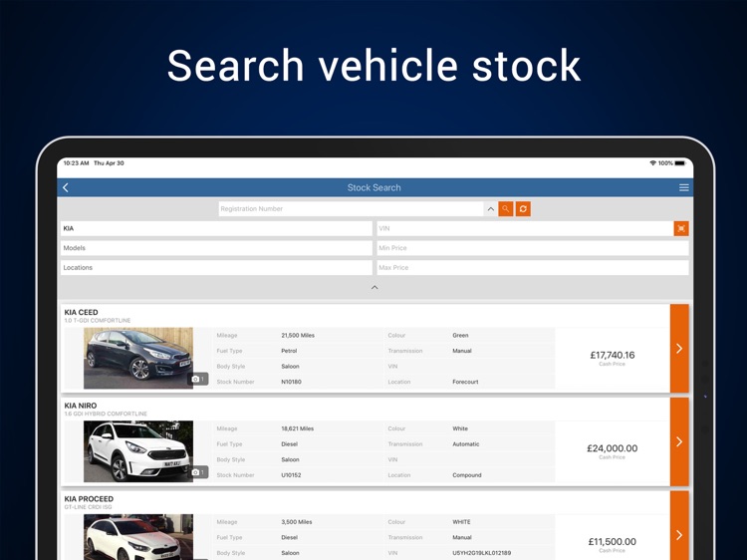The width and height of the screenshot is (747, 560).
Task: Tap the camera photo count on KIA CEED
Action: click(x=198, y=379)
